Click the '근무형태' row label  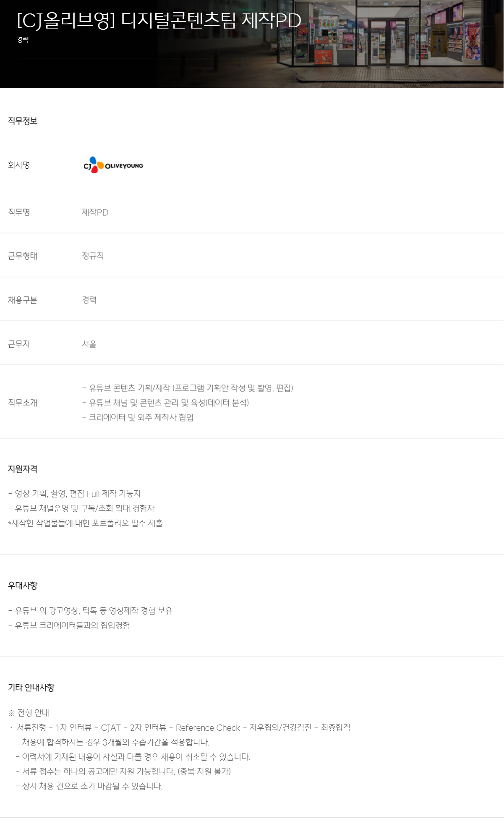[23, 256]
